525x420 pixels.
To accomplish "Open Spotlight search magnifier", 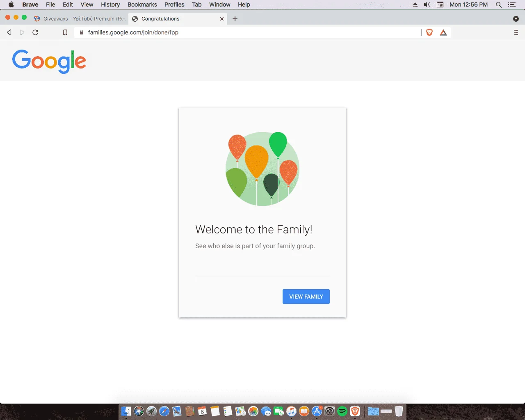I will pos(499,5).
